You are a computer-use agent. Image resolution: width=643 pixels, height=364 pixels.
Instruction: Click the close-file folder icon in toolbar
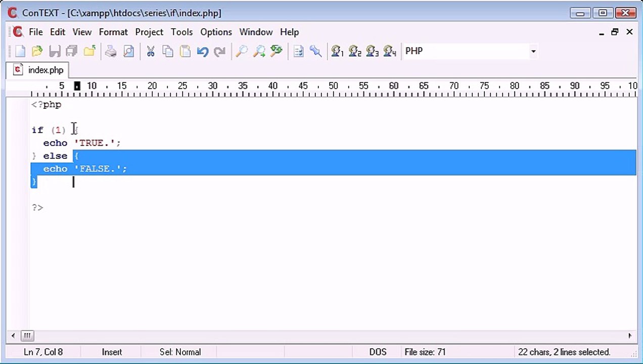pos(89,51)
